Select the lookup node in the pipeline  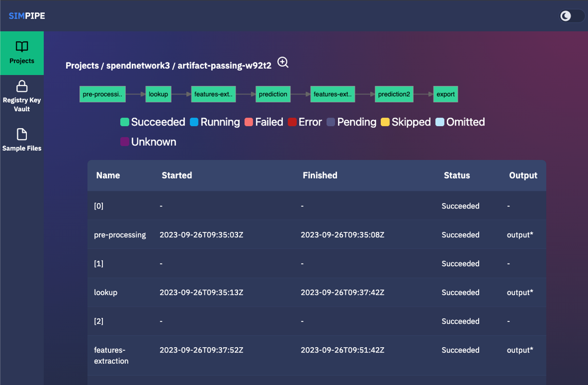pos(158,94)
